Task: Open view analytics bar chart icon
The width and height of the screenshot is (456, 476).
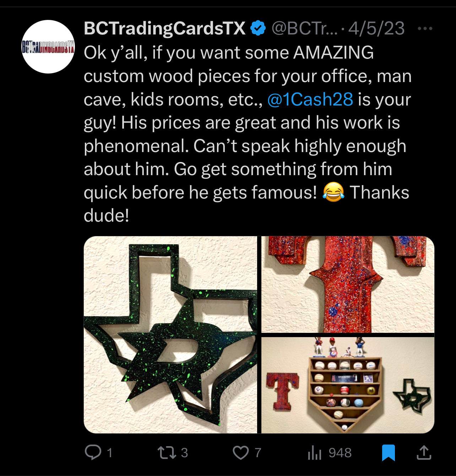Action: click(x=314, y=453)
